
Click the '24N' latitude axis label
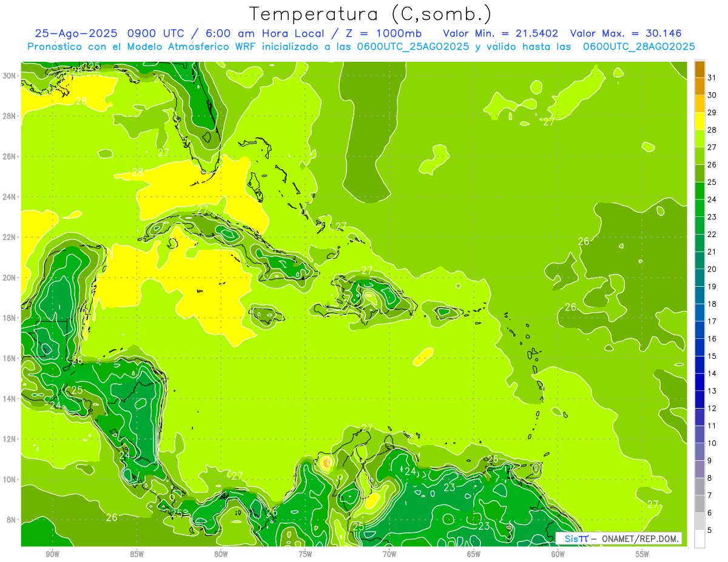(10, 196)
